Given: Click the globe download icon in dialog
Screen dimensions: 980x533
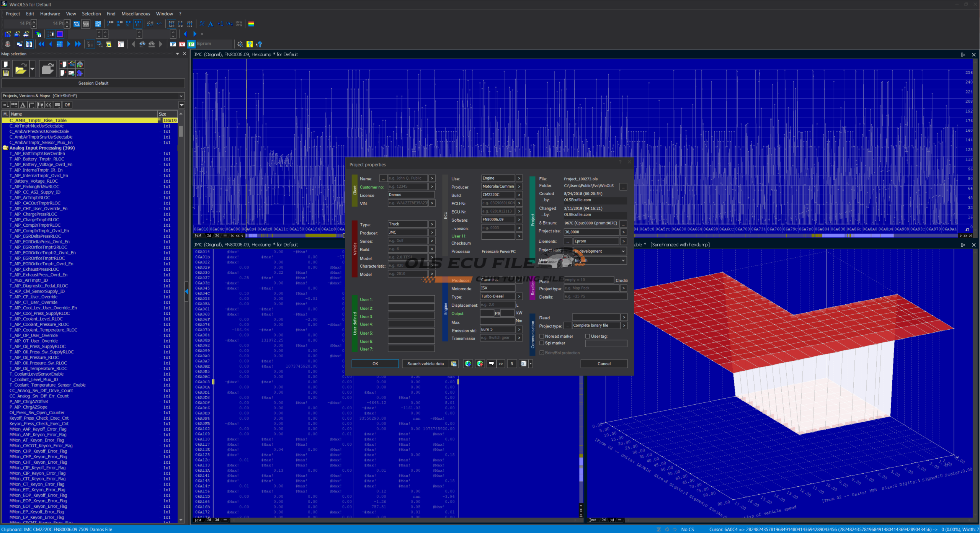Looking at the screenshot, I should pos(468,364).
